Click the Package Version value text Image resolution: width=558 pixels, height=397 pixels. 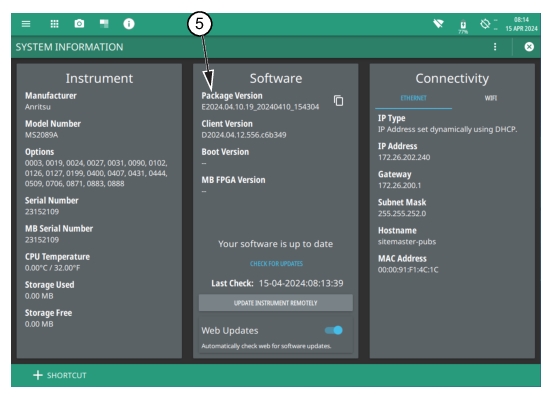260,107
